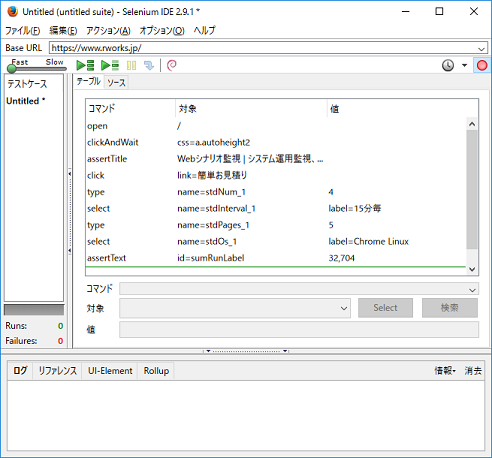Click the apply rollup rules spiral icon

click(x=171, y=65)
